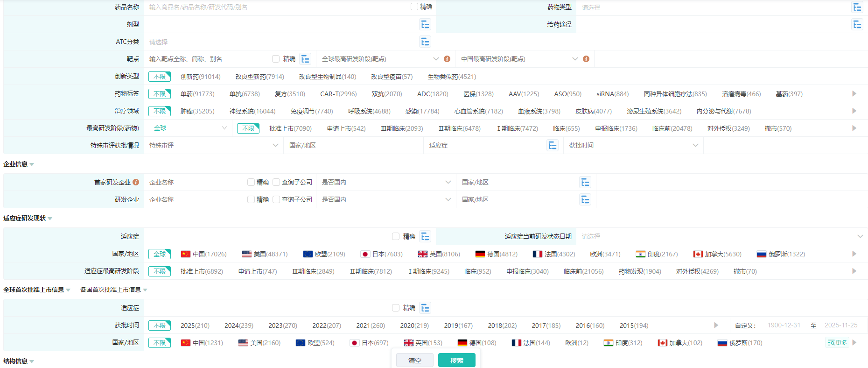Click the 更多 icon in bottom country row

pos(837,343)
